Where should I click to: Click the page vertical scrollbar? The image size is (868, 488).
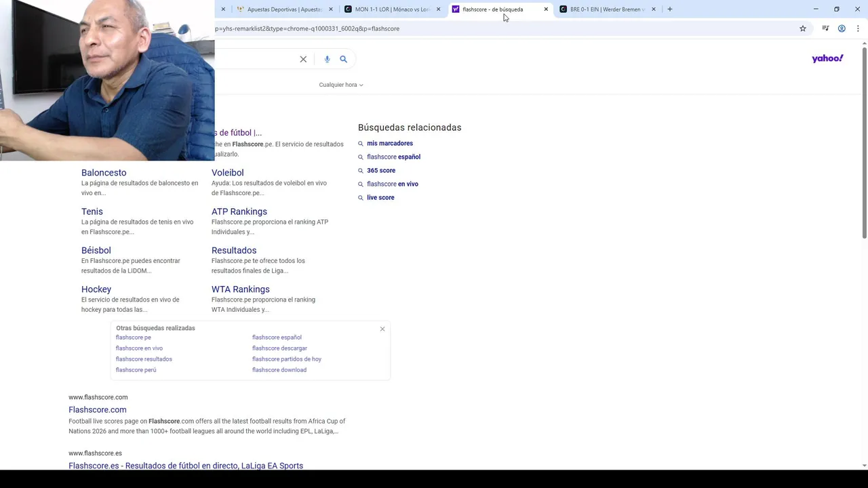864,142
